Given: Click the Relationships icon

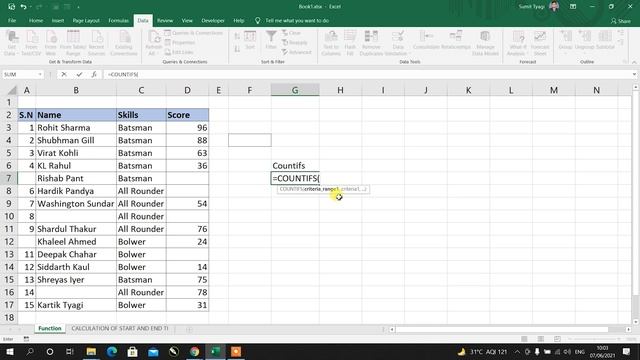Looking at the screenshot, I should pyautogui.click(x=456, y=37).
